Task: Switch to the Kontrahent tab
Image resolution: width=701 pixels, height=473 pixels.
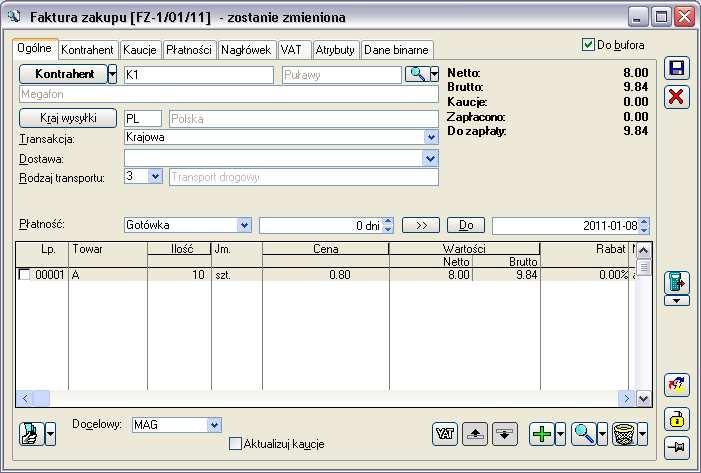Action: coord(87,50)
